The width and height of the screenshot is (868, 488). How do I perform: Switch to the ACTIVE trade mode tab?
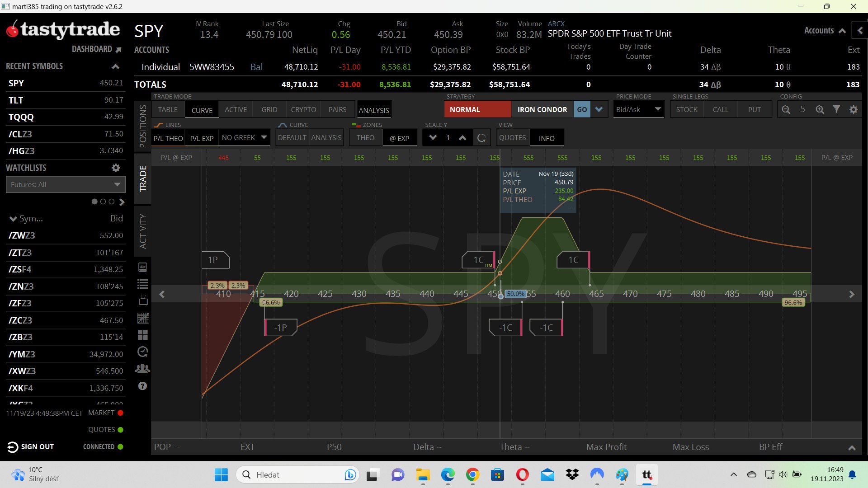click(236, 109)
